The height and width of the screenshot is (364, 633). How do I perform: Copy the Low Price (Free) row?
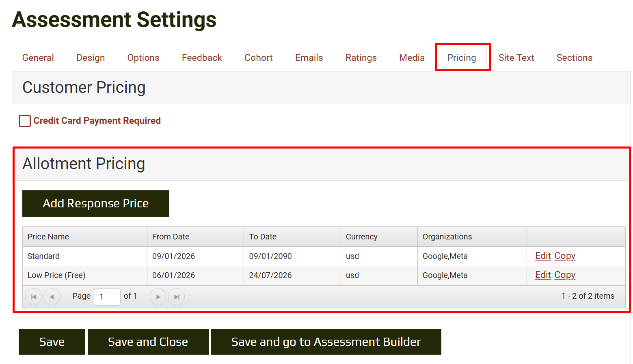point(565,275)
